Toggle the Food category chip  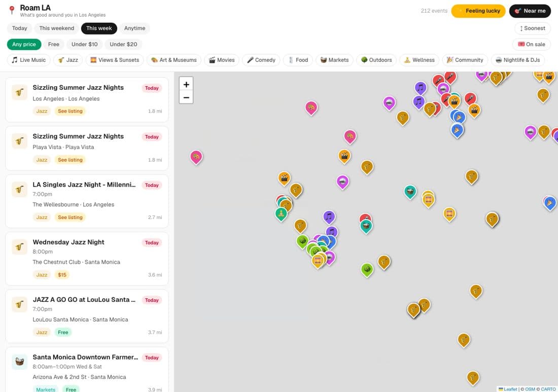[x=298, y=60]
